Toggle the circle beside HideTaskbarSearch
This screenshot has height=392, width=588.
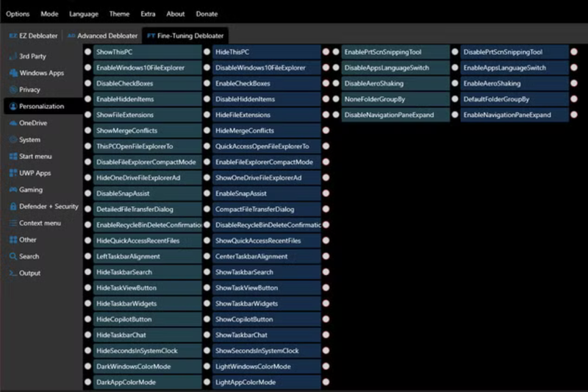pyautogui.click(x=87, y=272)
